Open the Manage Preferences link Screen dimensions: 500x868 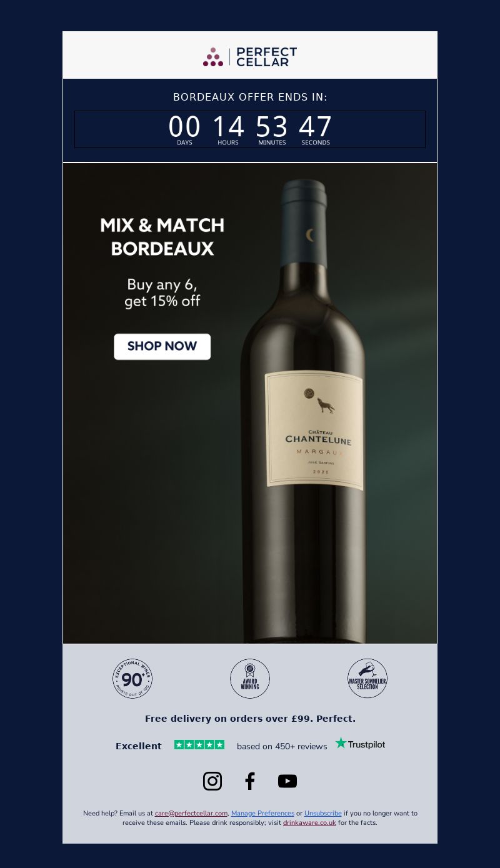click(x=262, y=813)
